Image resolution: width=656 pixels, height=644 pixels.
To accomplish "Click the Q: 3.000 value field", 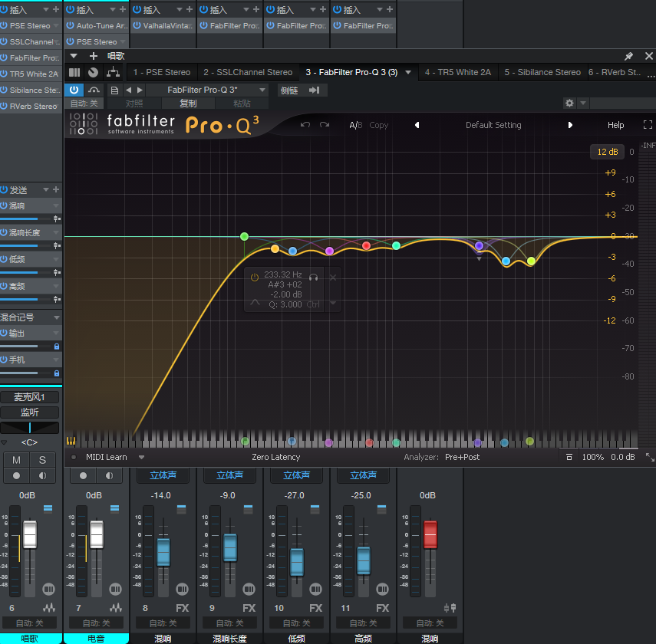I will 285,304.
